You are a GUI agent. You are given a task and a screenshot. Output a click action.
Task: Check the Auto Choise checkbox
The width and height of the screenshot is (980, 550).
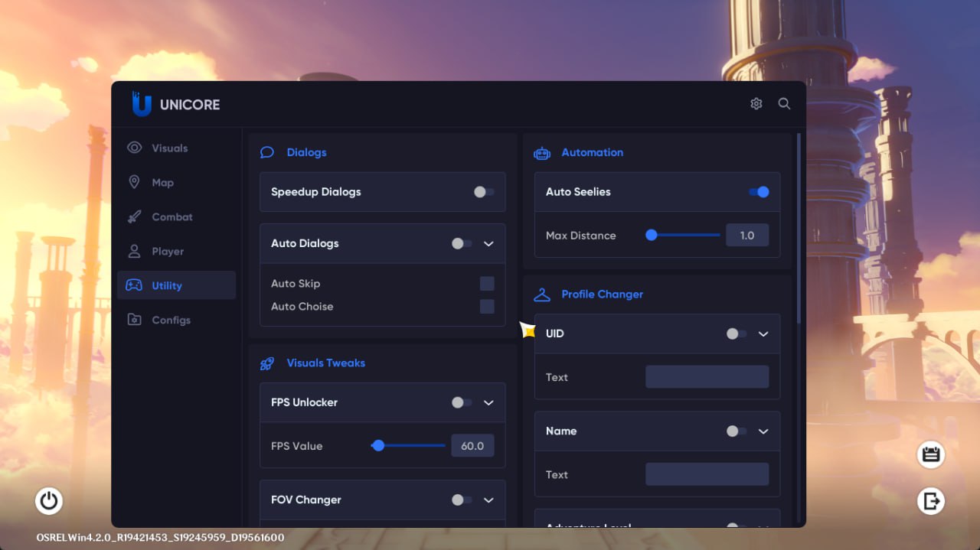coord(487,307)
